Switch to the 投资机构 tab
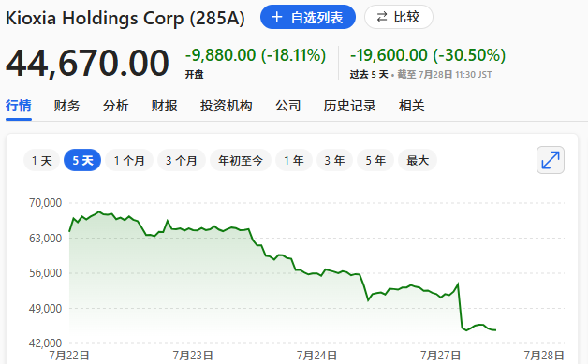 [227, 106]
